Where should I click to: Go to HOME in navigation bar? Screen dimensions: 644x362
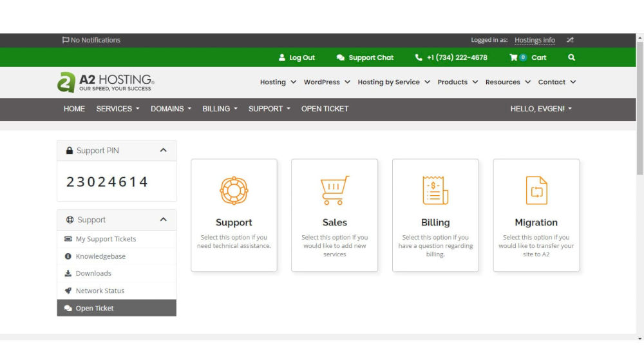click(x=74, y=109)
